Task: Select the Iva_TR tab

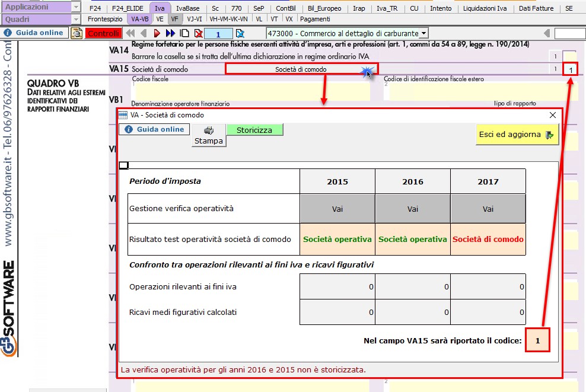Action: point(387,8)
